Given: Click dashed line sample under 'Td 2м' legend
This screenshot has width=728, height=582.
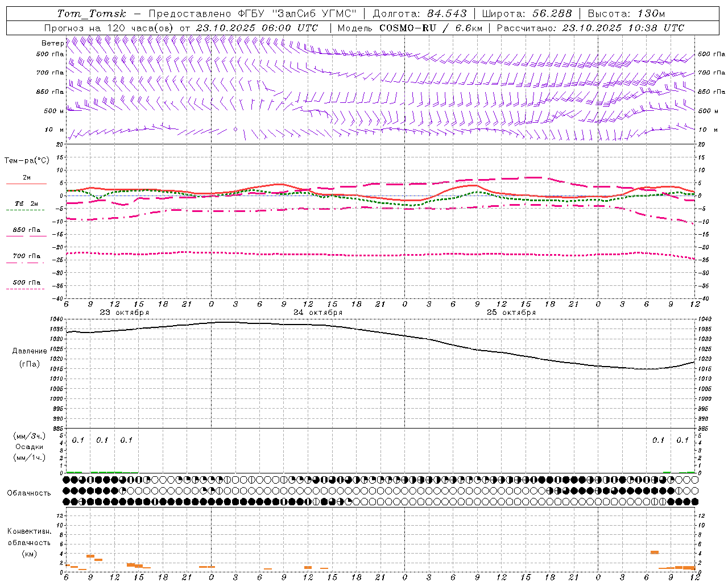Looking at the screenshot, I should pos(25,210).
